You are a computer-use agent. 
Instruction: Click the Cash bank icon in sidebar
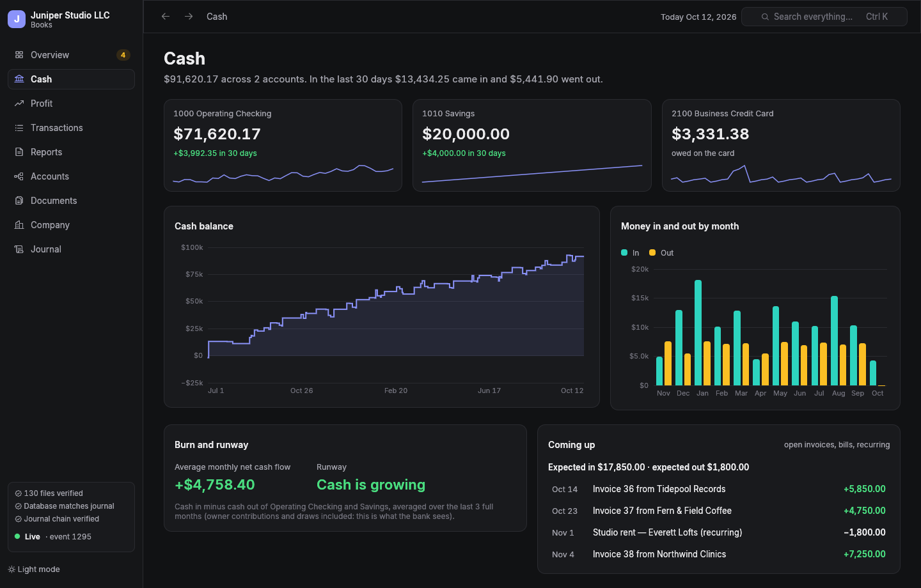click(x=19, y=79)
